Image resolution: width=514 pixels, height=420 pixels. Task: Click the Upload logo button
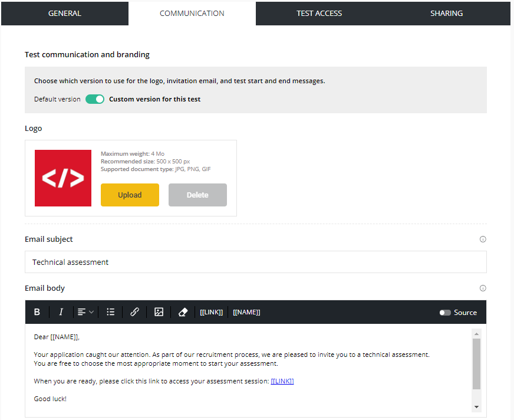point(130,195)
